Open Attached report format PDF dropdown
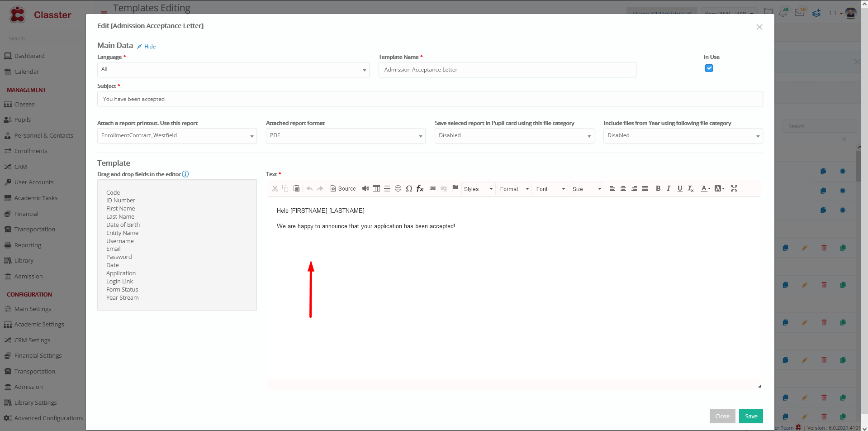The width and height of the screenshot is (868, 431). [346, 136]
